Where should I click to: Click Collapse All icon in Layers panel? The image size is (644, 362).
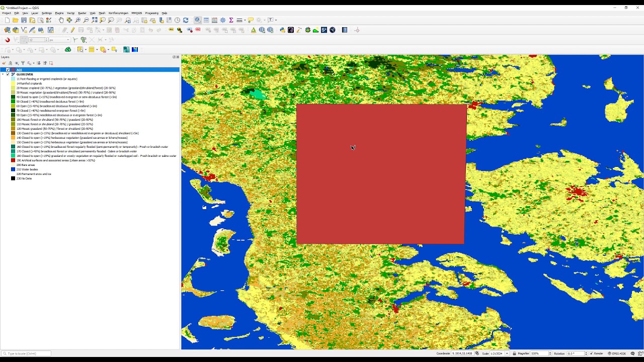tap(45, 63)
